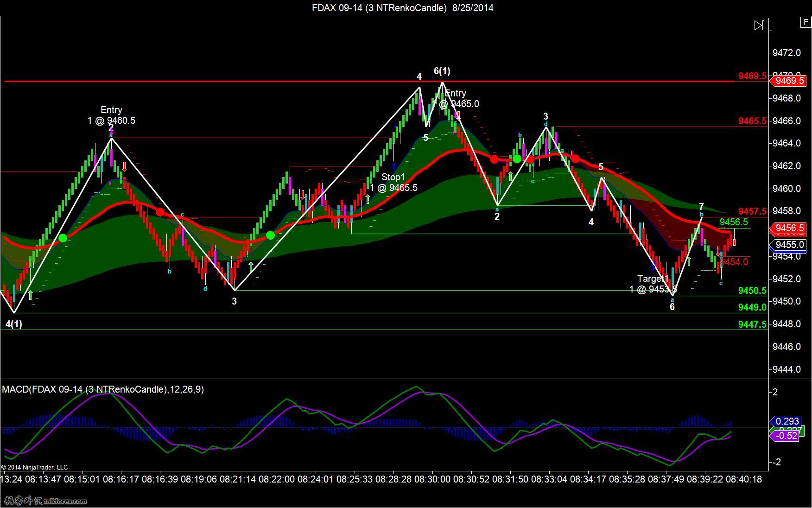Click the wave label 7
Viewport: 812px width, 508px height.
(x=701, y=207)
